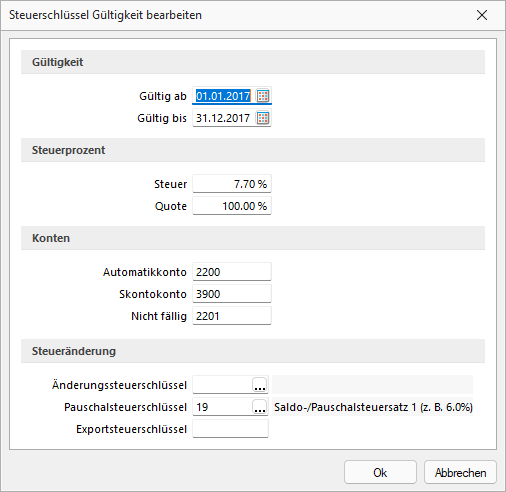
Task: Focus the Quote percentage field
Action: [x=232, y=206]
